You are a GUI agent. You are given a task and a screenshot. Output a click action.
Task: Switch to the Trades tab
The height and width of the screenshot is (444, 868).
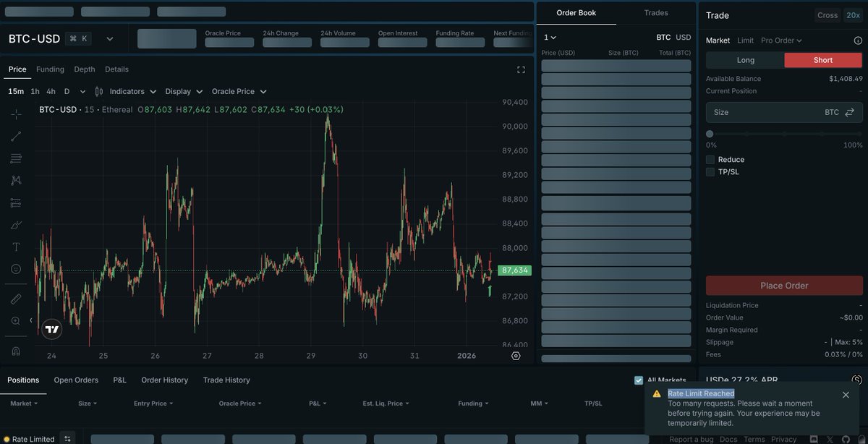[656, 13]
